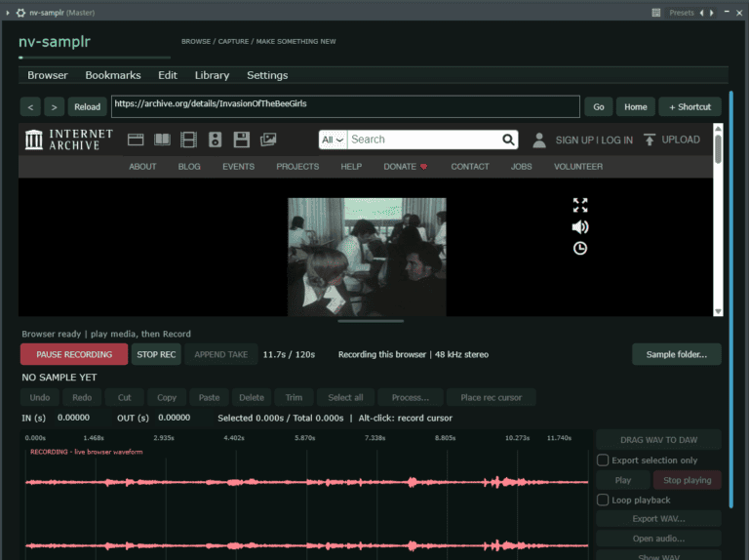
Task: Click the Internet Archive logo
Action: (x=69, y=140)
